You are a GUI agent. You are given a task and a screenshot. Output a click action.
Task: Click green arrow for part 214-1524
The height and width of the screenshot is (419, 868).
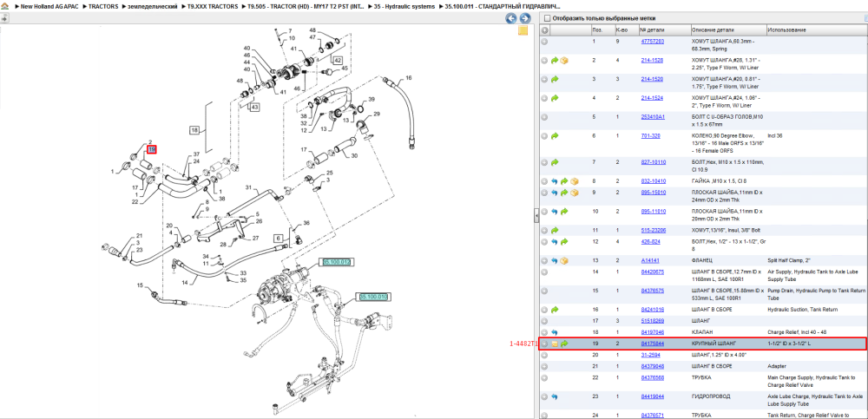click(555, 98)
